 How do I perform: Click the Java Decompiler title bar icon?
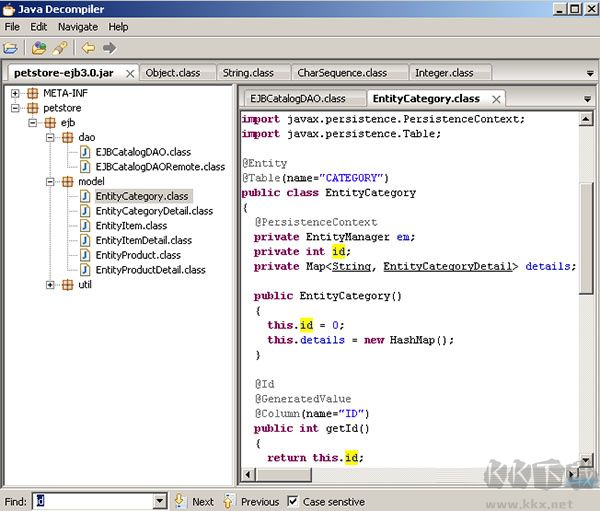(8, 10)
